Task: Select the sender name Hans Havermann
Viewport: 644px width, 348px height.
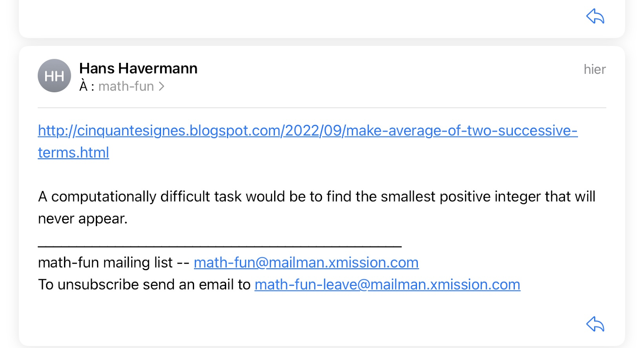Action: [x=138, y=68]
